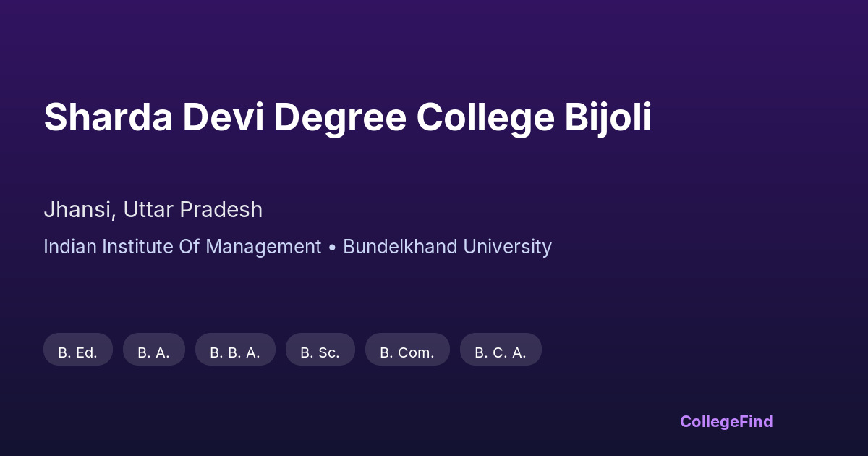Choose the B. A. course tag

(x=154, y=352)
